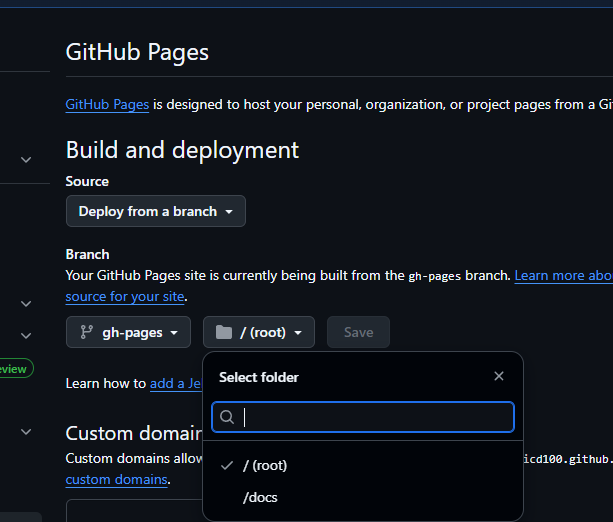Close the Select folder popup

click(498, 376)
